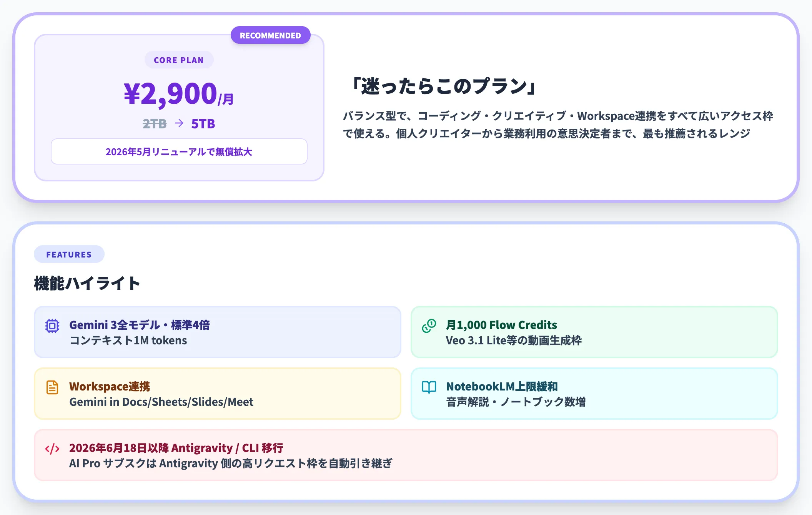The image size is (812, 515).
Task: Click the CORE PLAN pill label
Action: (179, 60)
